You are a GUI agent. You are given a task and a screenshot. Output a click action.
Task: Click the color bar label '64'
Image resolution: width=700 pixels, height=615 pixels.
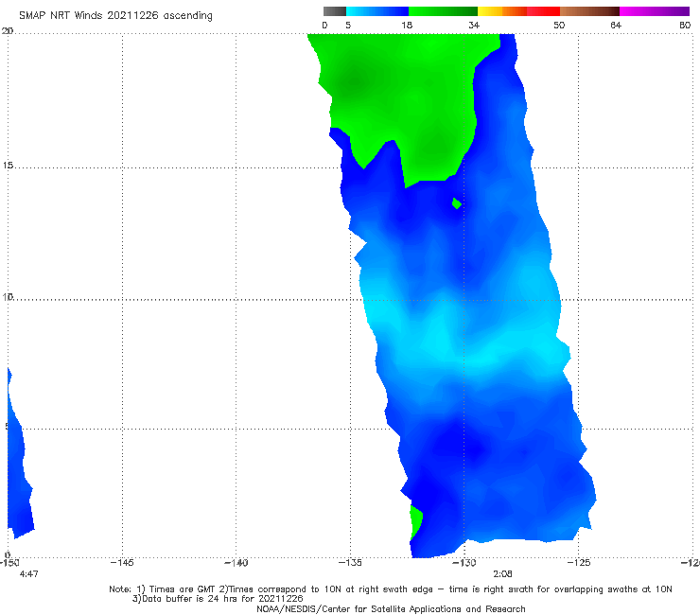point(616,25)
